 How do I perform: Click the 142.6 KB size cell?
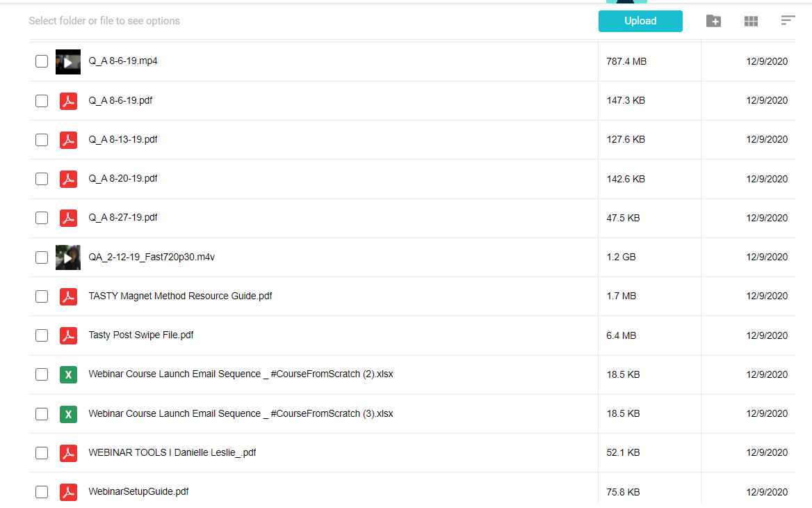626,180
